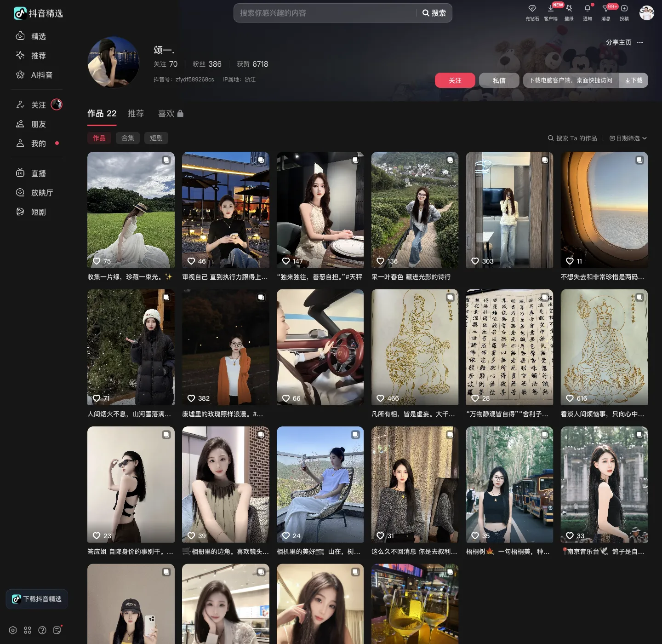This screenshot has width=662, height=644.
Task: Click the 充钻石 diamond icon
Action: coord(532,9)
